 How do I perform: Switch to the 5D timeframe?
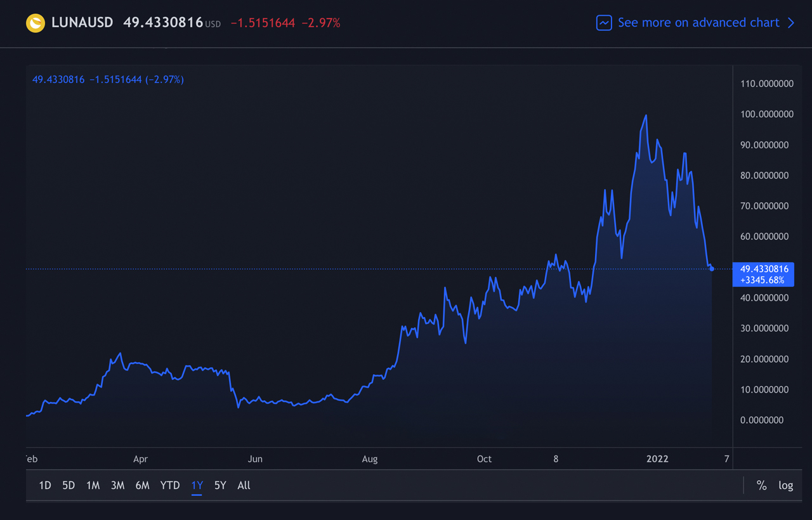click(69, 485)
